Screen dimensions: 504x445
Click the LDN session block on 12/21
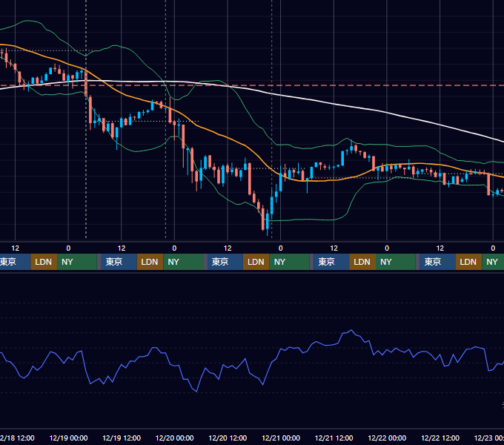coord(362,262)
